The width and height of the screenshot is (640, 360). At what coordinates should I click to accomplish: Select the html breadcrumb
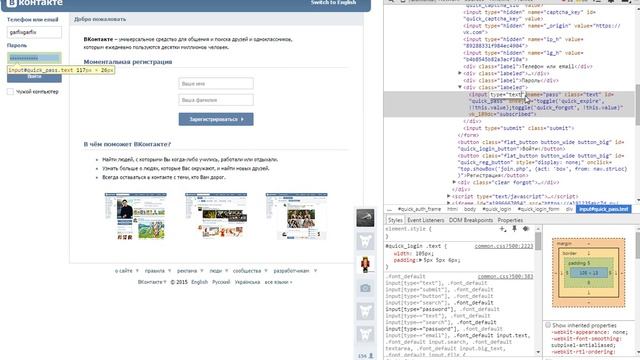[x=452, y=209]
